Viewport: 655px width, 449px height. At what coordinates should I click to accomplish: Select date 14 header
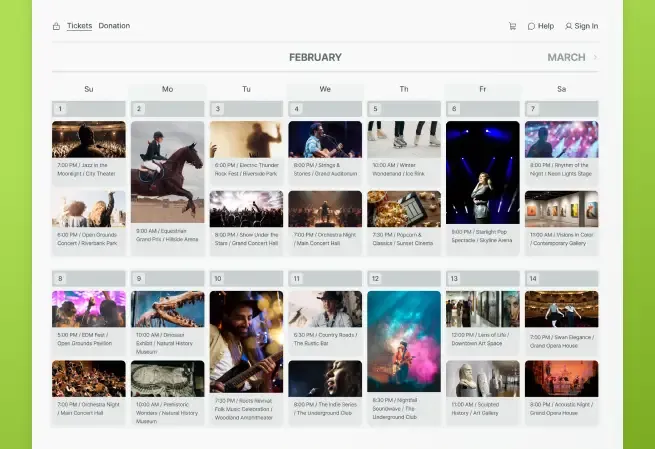(561, 279)
